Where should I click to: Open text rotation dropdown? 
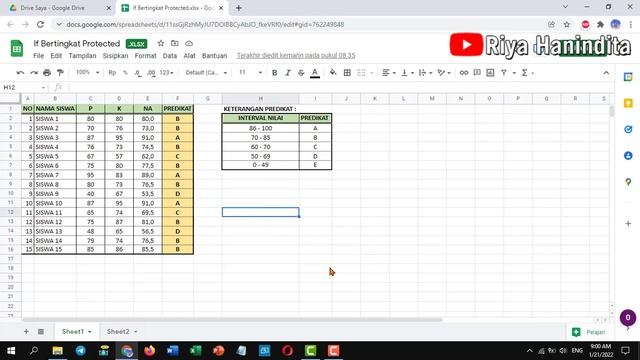[443, 73]
